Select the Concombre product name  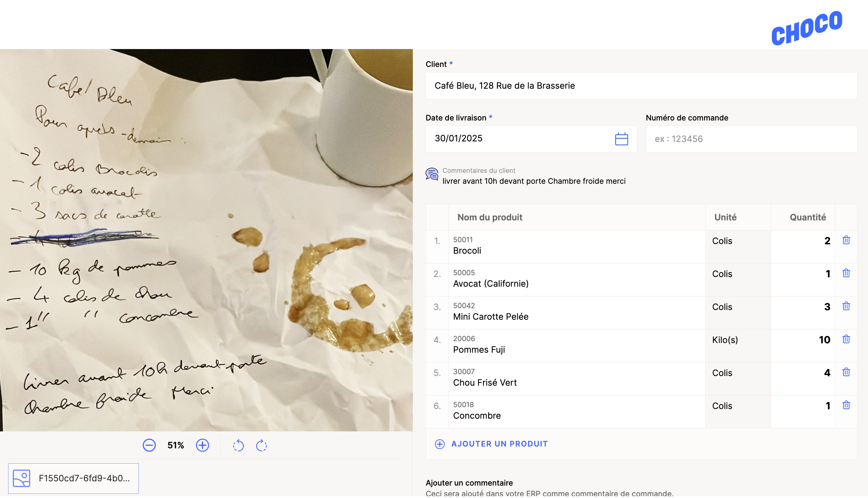click(x=477, y=416)
